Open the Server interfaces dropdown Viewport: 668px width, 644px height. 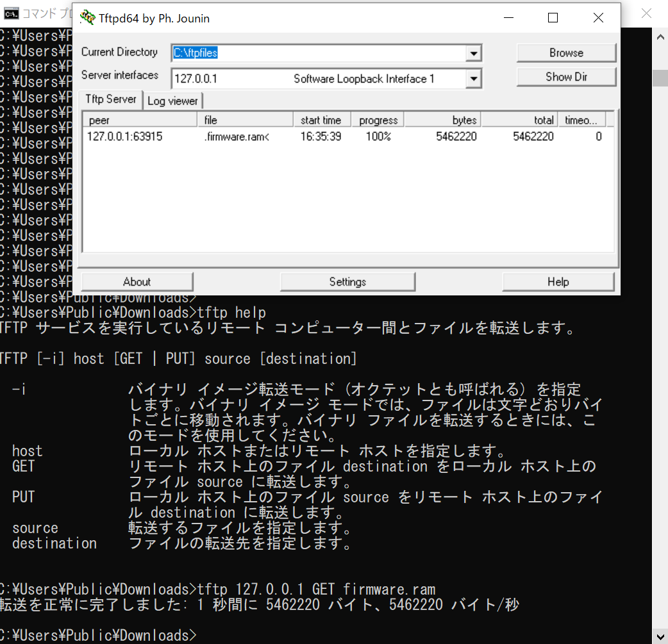pyautogui.click(x=474, y=79)
